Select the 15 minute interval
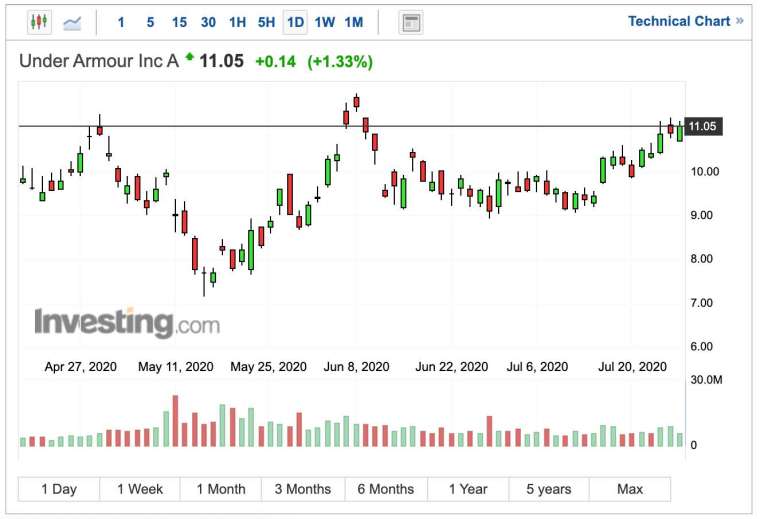The image size is (760, 519). point(179,22)
